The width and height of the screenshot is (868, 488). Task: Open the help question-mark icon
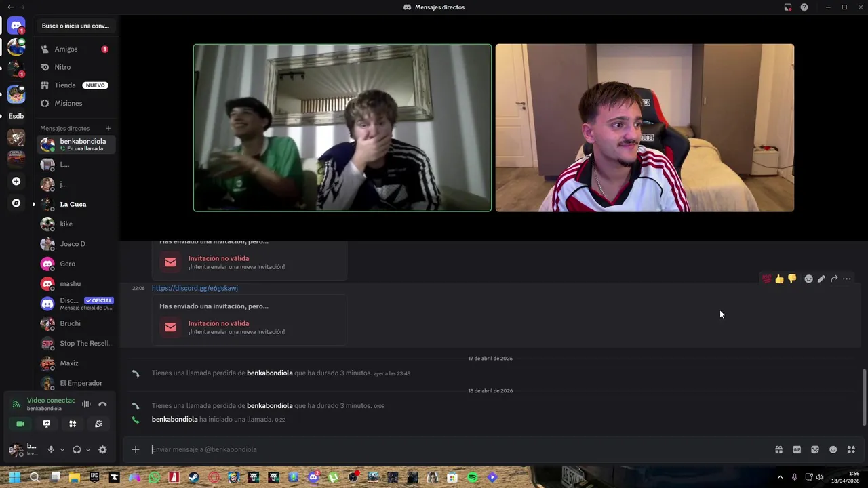804,7
